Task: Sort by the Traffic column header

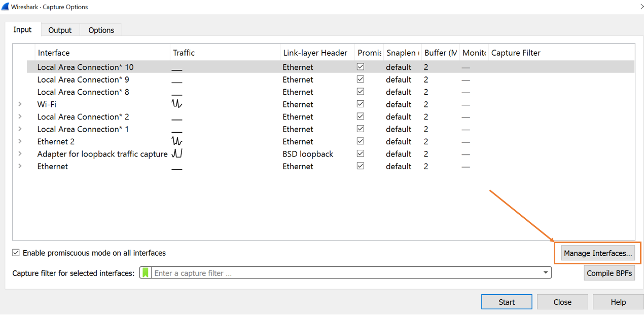Action: pos(225,53)
